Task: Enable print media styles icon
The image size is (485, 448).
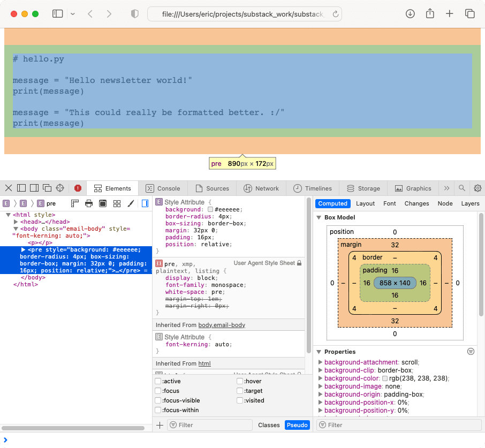Action: [89, 203]
